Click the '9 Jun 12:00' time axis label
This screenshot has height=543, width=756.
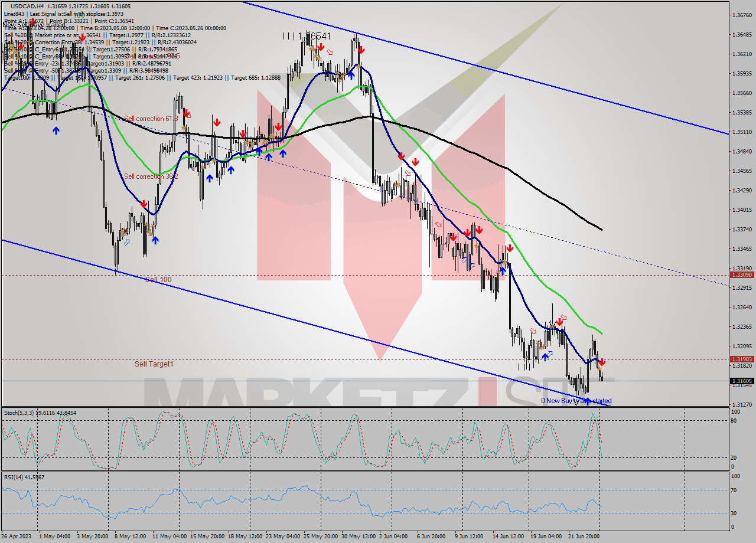tap(470, 536)
